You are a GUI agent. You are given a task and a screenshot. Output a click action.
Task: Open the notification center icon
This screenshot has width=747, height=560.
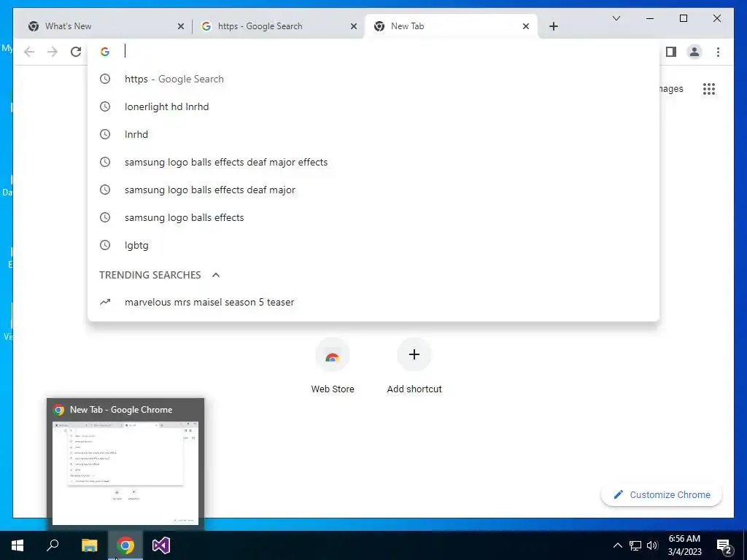(724, 546)
